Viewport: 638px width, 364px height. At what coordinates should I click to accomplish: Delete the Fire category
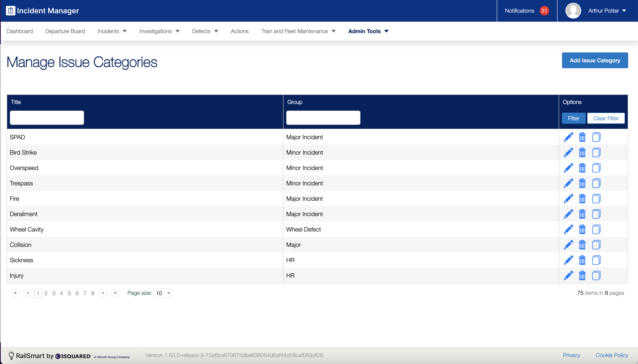tap(582, 199)
